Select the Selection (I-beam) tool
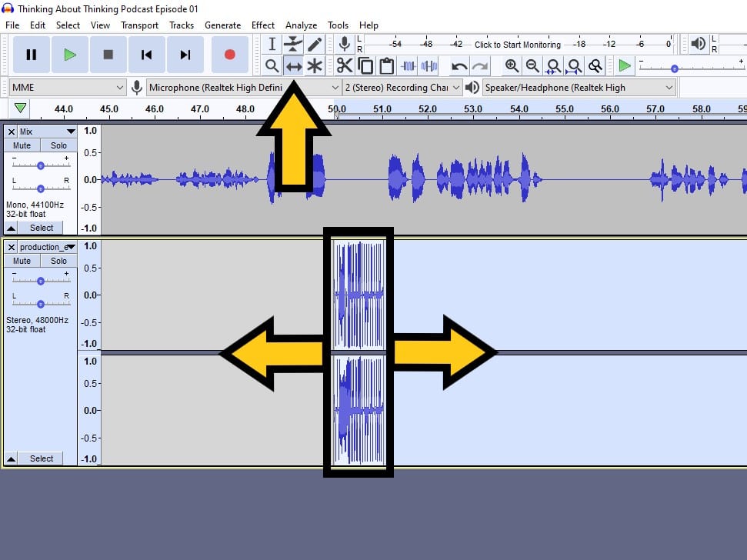This screenshot has width=747, height=560. [x=272, y=45]
